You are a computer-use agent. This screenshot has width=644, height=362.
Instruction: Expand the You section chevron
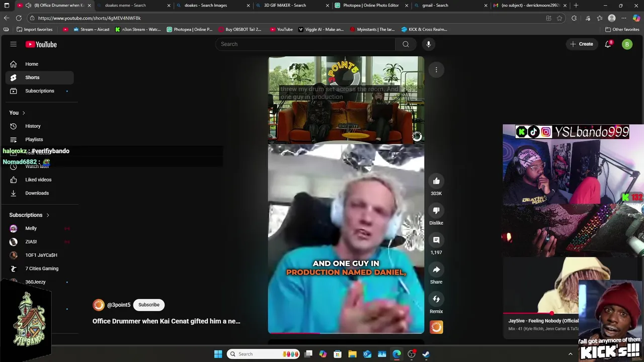(x=24, y=113)
